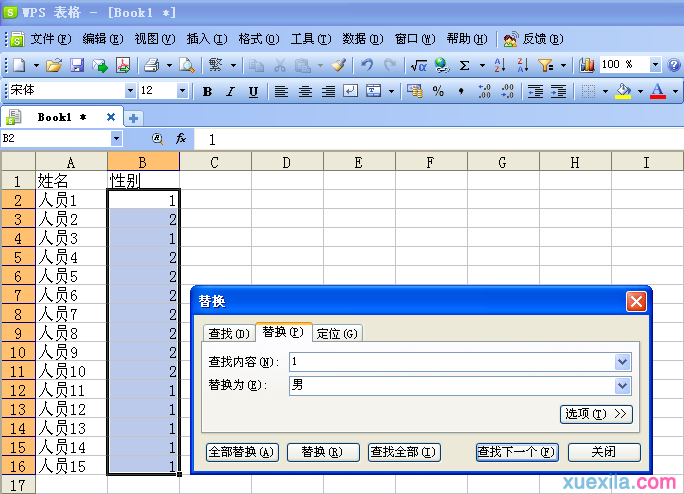Click the fx insert function icon
Viewport: 684px width, 494px height.
pos(181,139)
